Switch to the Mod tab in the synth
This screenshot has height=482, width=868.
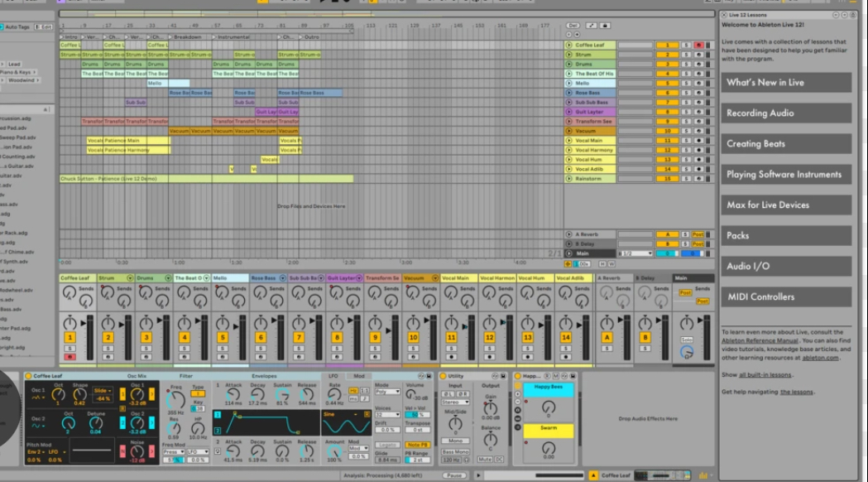[359, 376]
